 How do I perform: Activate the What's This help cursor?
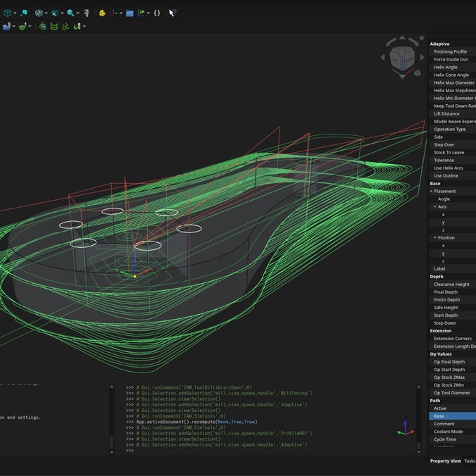pos(173,13)
